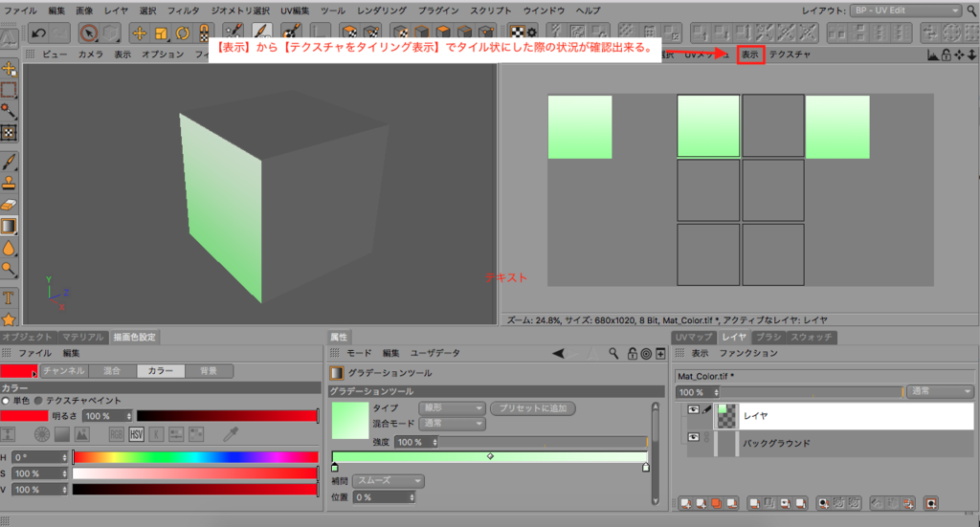Toggle visibility of バックグラウンド layer
The height and width of the screenshot is (527, 980).
pyautogui.click(x=693, y=437)
